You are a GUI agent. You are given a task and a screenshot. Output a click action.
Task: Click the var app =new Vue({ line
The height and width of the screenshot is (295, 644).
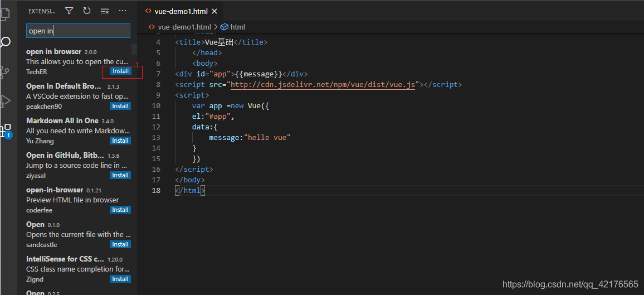click(x=231, y=105)
